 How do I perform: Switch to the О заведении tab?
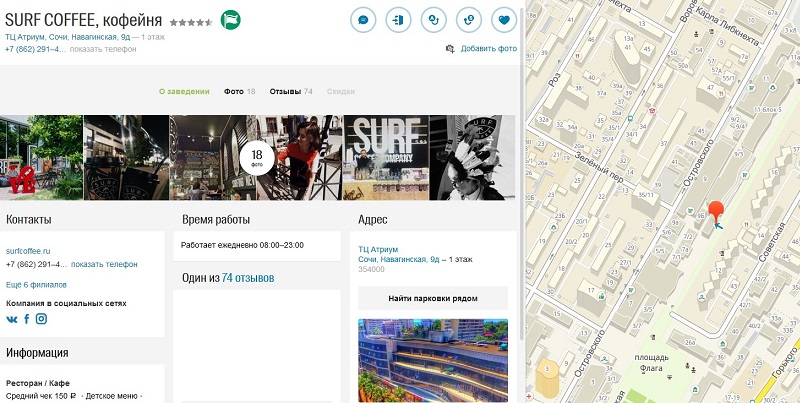click(184, 91)
